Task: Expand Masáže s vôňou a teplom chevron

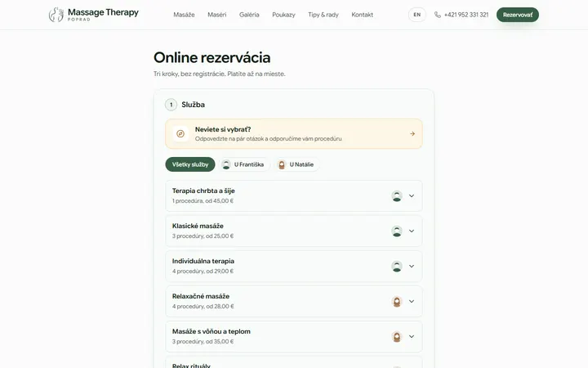Action: click(412, 336)
